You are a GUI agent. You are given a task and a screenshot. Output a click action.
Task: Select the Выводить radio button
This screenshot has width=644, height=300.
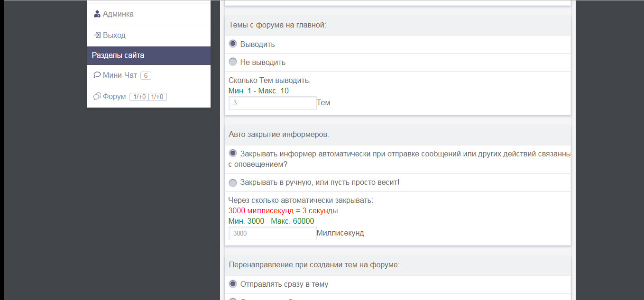[x=233, y=44]
